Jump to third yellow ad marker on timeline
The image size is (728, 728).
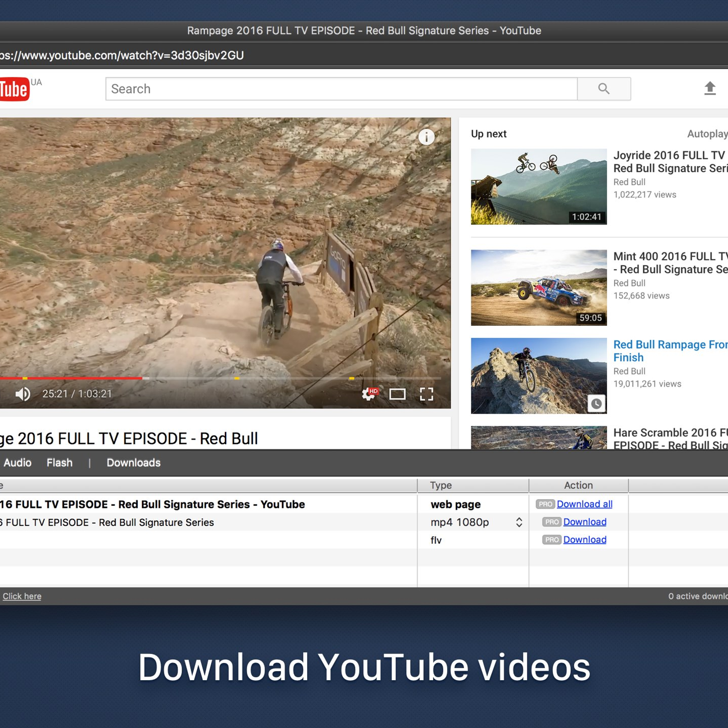[352, 378]
